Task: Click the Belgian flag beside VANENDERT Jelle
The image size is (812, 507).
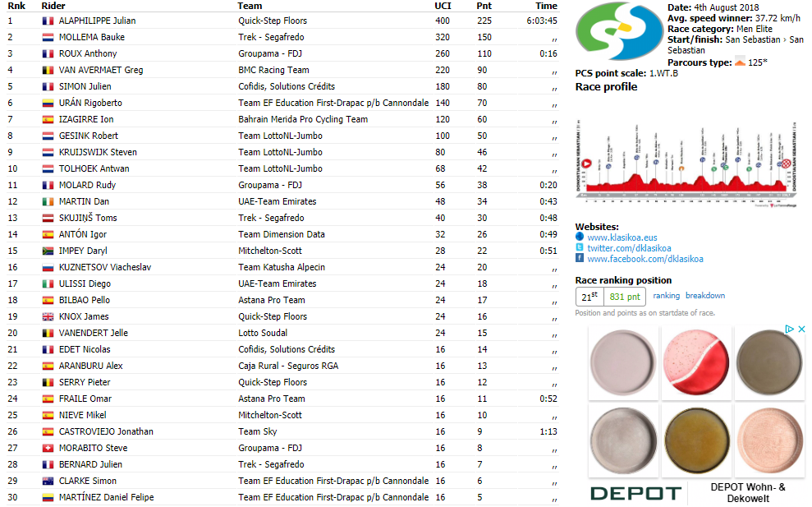Action: coord(48,334)
